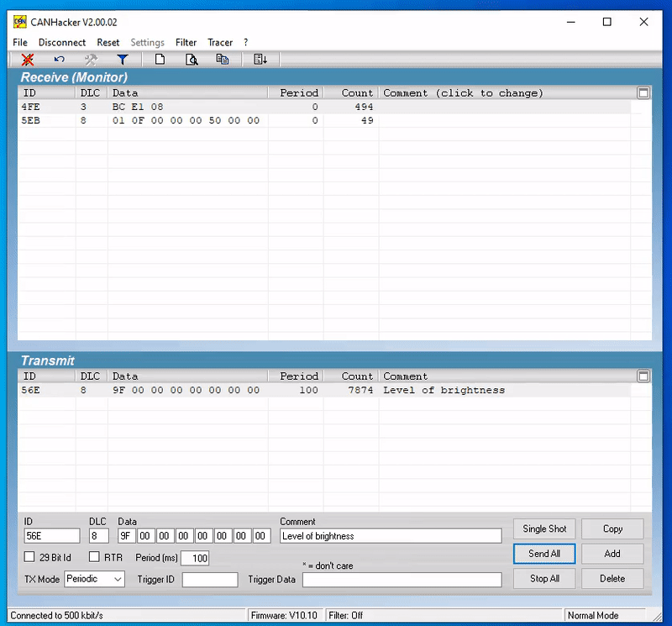Maximize the Transmit panel with corner icon
672x626 pixels.
tap(643, 376)
